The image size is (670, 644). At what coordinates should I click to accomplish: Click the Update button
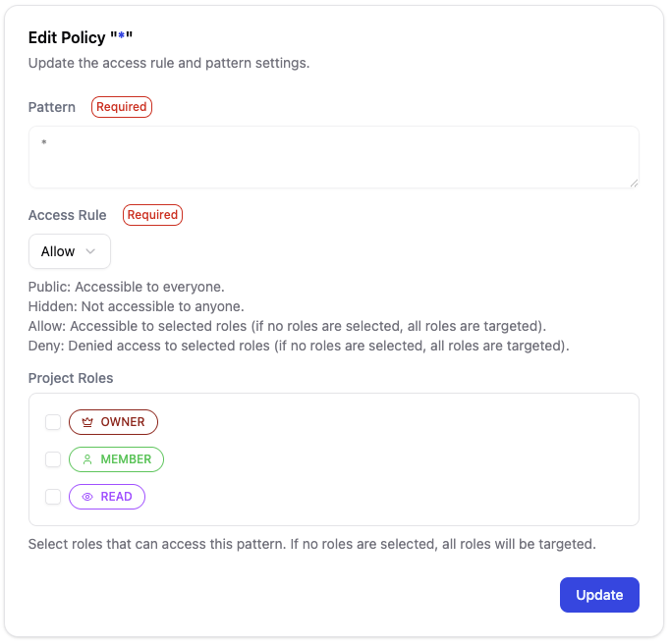[599, 595]
